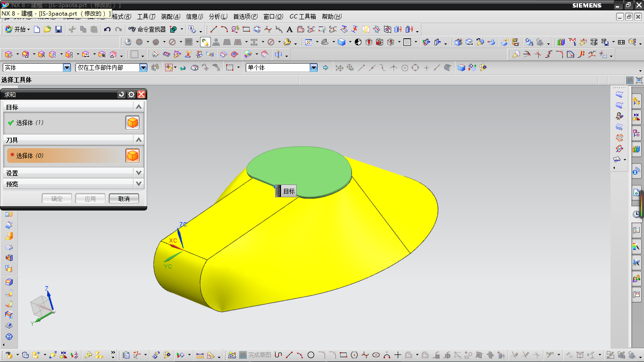
Task: Open the 装配(A) menu
Action: click(x=171, y=17)
